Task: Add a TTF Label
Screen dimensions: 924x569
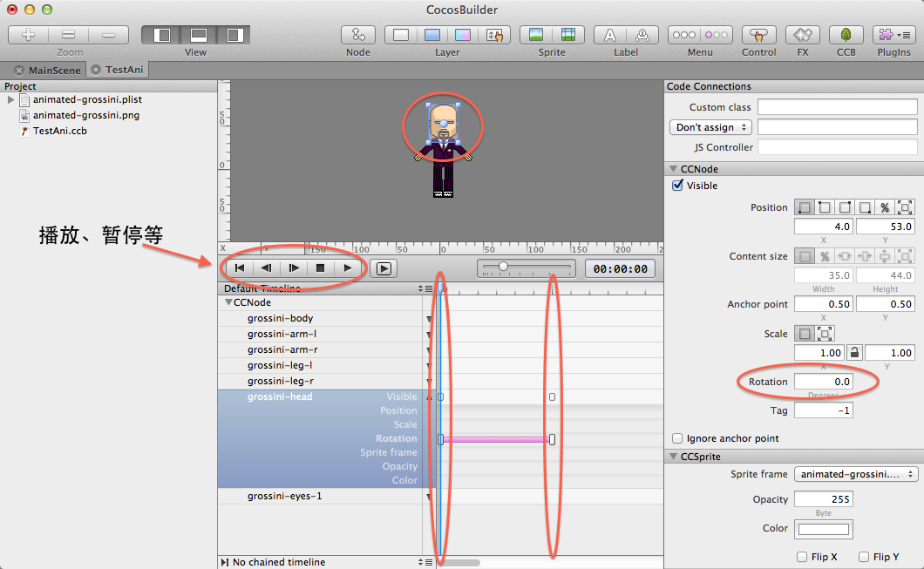Action: (x=610, y=36)
